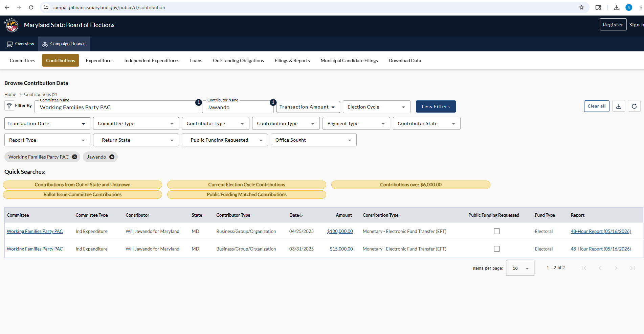Viewport: 644px width, 334px height.
Task: Go to the Download Data tab
Action: (x=405, y=61)
